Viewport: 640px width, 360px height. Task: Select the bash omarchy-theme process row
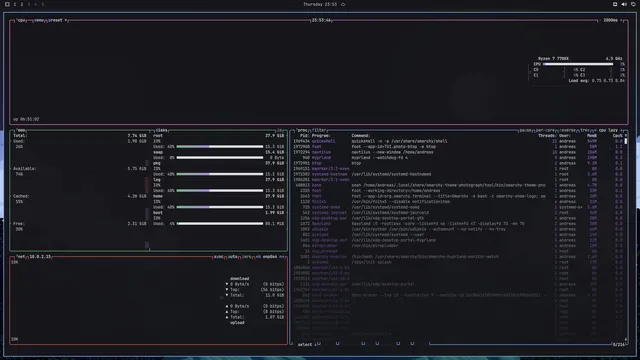458,185
